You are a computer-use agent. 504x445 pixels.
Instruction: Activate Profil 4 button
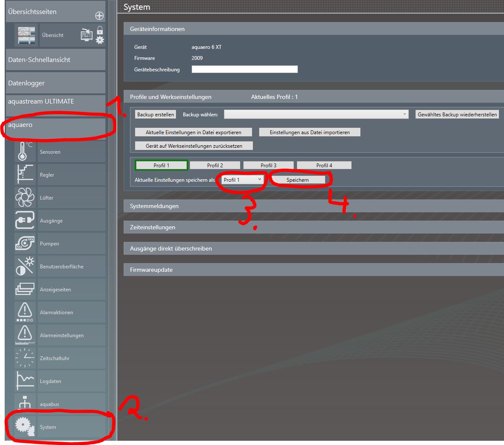click(324, 165)
